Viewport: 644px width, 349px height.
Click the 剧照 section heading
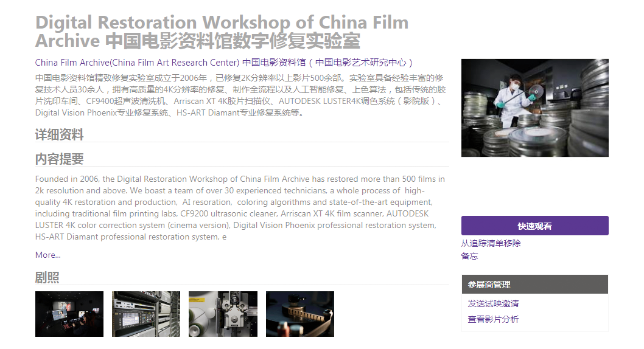tap(47, 278)
